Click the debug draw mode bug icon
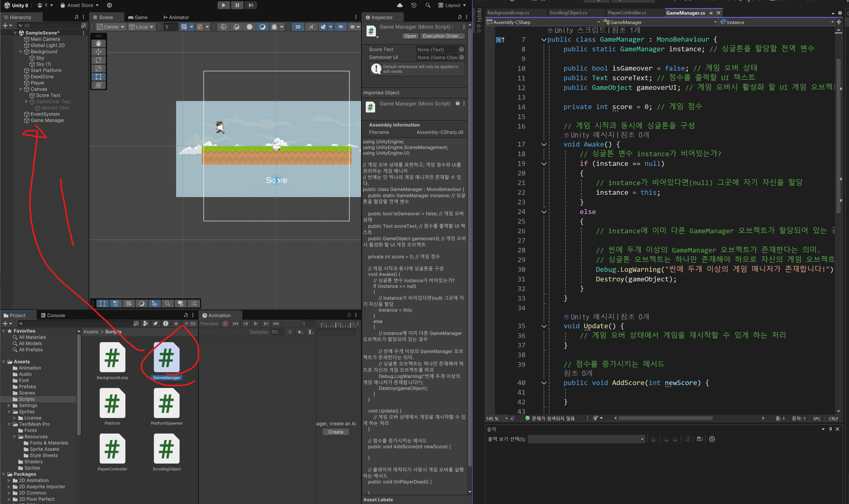The image size is (849, 504). 274,27
